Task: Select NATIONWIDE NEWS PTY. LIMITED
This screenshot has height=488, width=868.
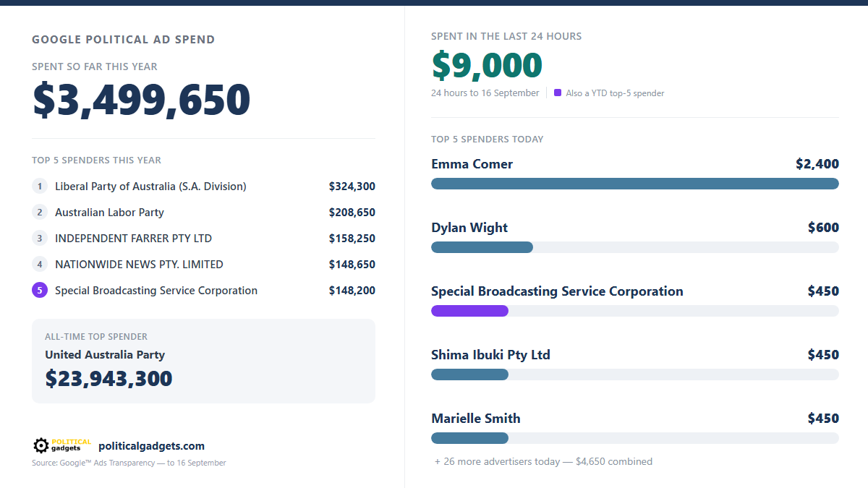Action: [139, 265]
